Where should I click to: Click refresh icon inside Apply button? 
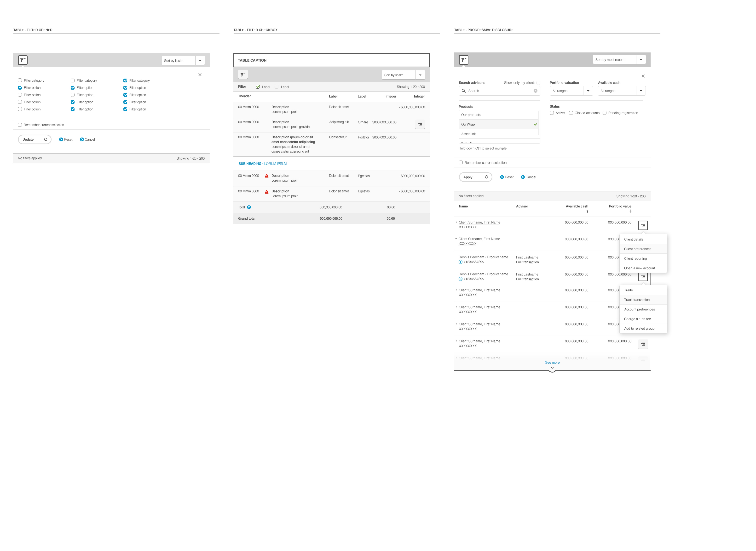486,177
